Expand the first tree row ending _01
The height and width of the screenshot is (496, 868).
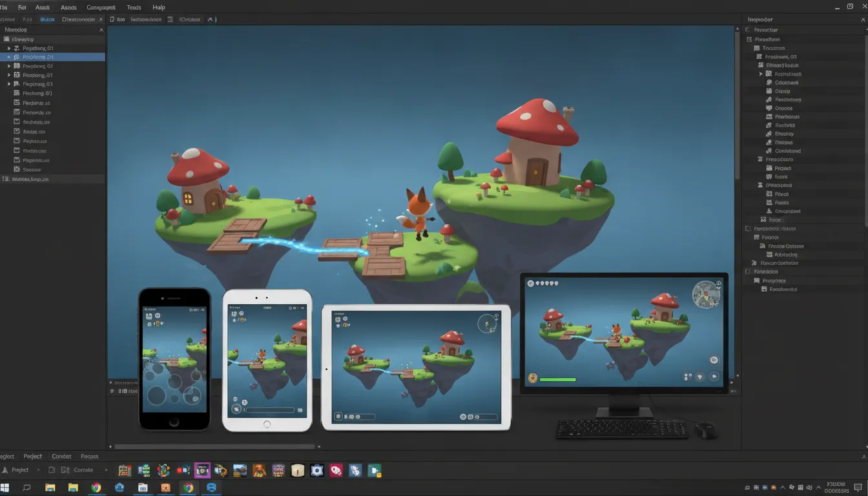click(x=9, y=48)
